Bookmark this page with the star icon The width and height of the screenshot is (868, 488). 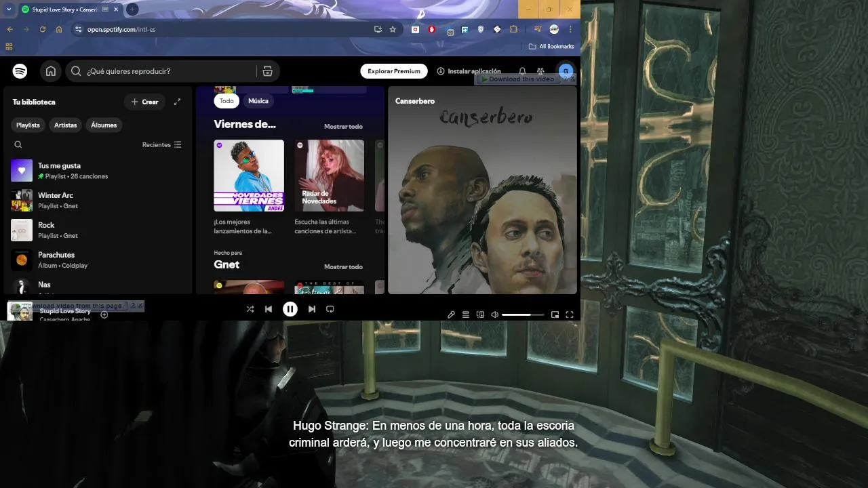[x=393, y=29]
